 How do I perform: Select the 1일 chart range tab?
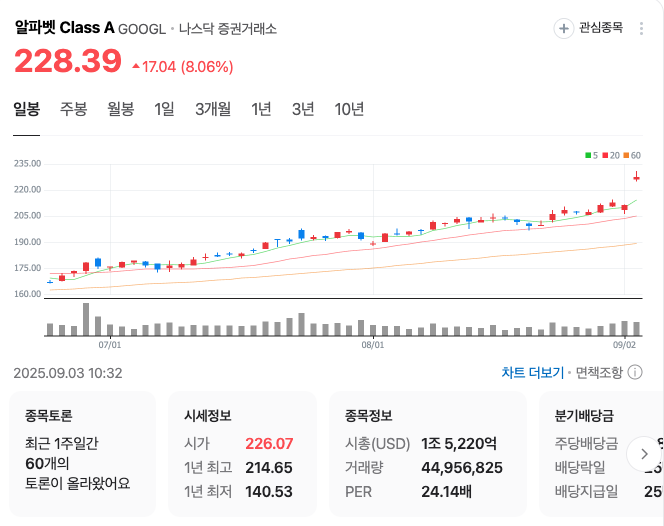[164, 109]
